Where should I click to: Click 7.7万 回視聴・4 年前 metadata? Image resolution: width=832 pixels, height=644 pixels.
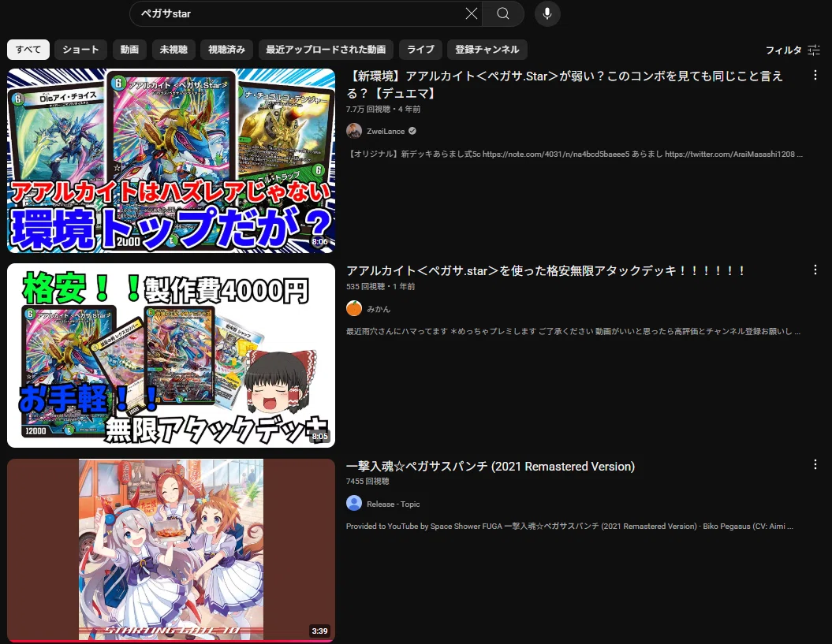pyautogui.click(x=383, y=109)
